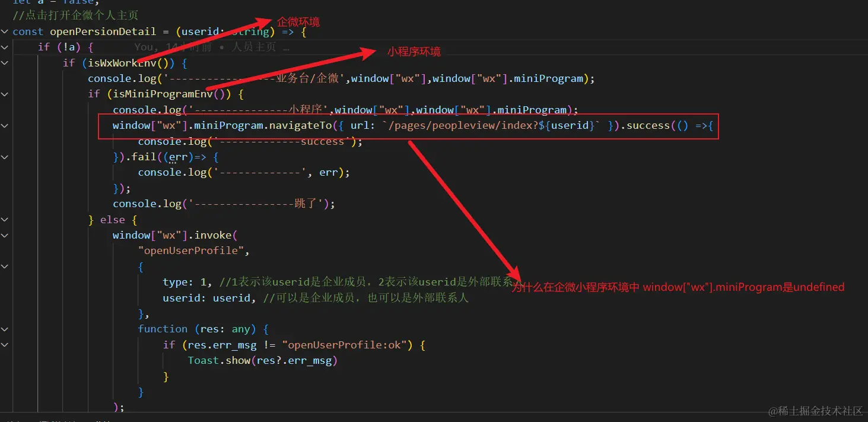Collapse the 'if (!a)' block fold chevron
Viewport: 868px width, 422px height.
tap(5, 47)
